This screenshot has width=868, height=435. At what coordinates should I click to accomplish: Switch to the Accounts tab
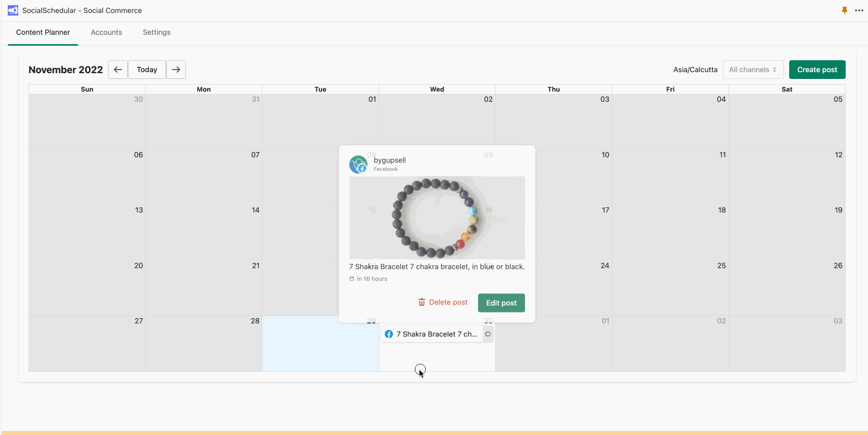106,32
